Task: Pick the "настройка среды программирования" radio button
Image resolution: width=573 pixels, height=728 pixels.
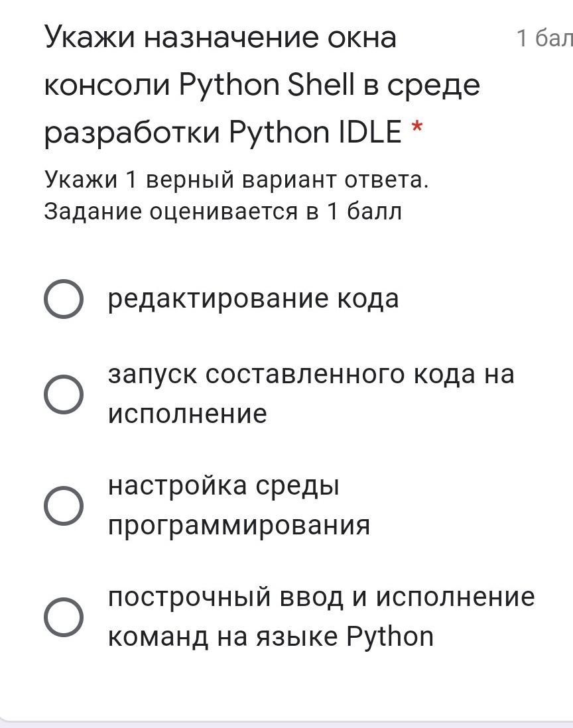Action: [x=64, y=505]
